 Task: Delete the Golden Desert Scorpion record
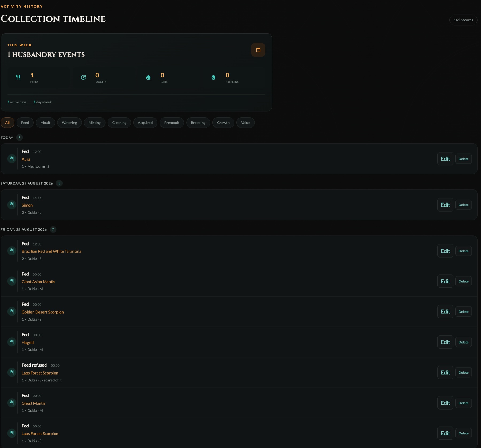tap(464, 312)
